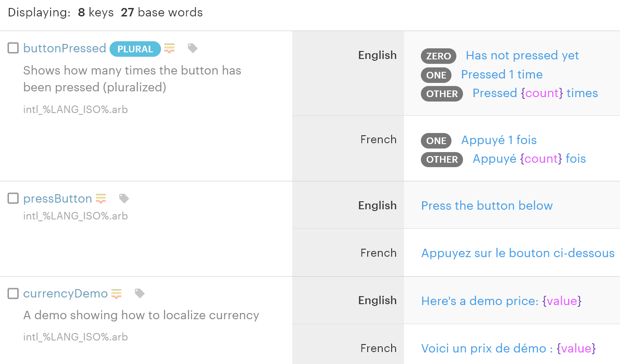Tick the pressButton key checkbox
Screen dimensions: 620x364
[x=13, y=198]
